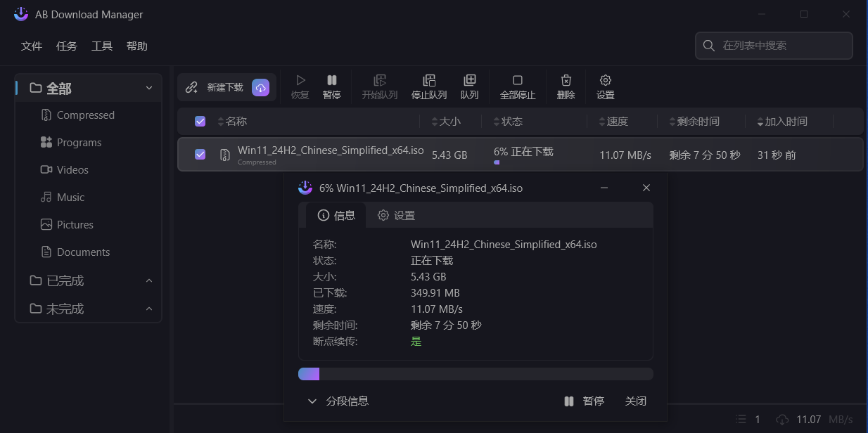868x433 pixels.
Task: Toggle the select-all header checkbox
Action: click(200, 122)
